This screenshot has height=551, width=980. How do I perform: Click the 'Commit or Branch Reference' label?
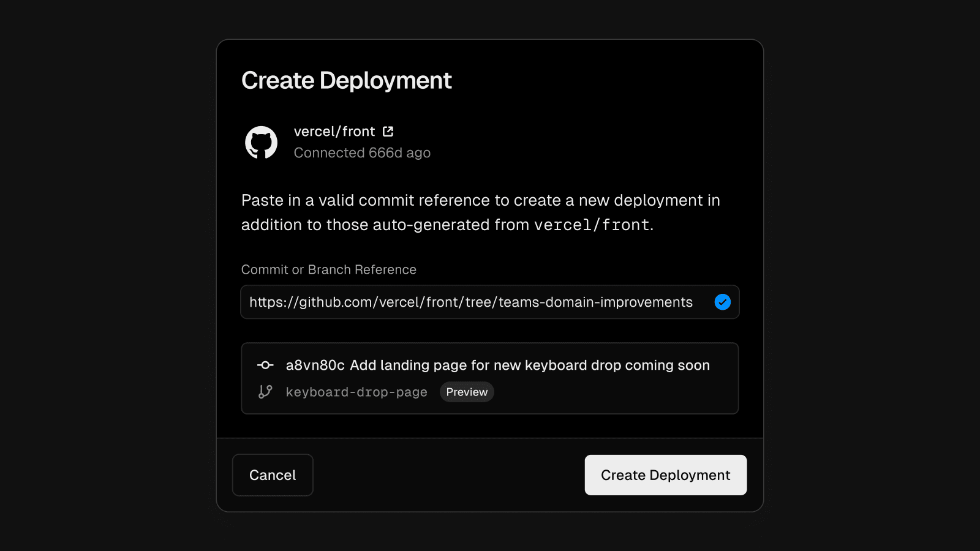click(329, 269)
